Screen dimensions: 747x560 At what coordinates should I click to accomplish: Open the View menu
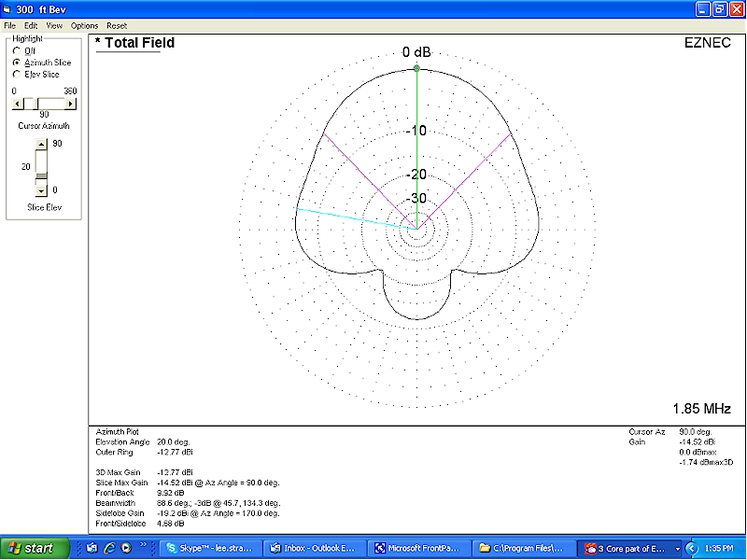point(54,25)
